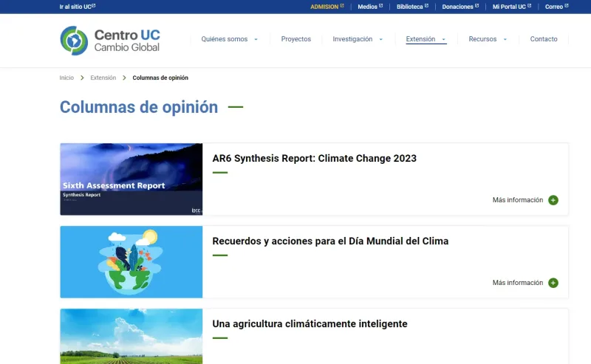Select the Recursos menu label
This screenshot has width=591, height=364.
pos(482,39)
